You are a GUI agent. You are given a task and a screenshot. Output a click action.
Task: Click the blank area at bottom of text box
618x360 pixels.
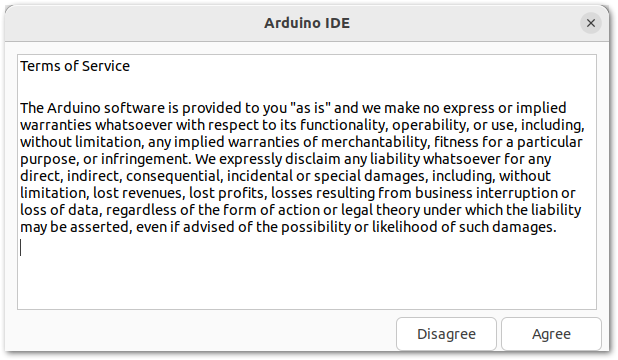tap(307, 282)
